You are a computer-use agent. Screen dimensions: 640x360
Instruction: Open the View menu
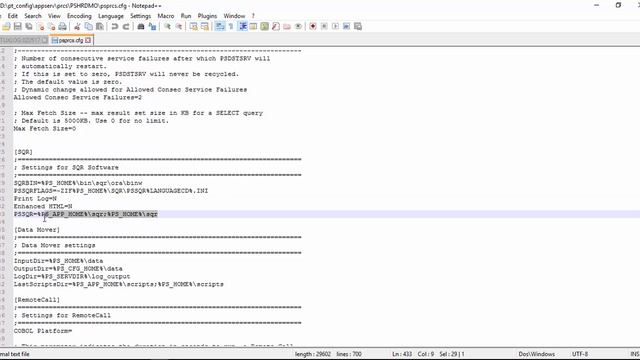[x=54, y=16]
